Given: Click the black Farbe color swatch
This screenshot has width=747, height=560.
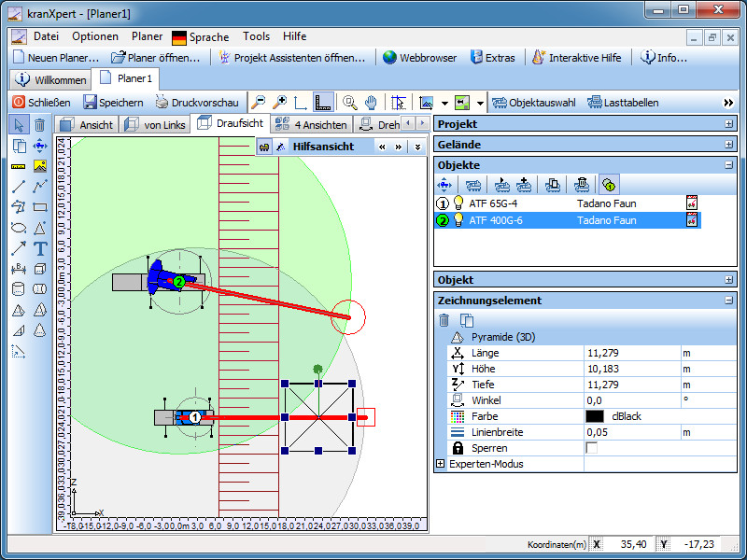Looking at the screenshot, I should click(x=595, y=416).
